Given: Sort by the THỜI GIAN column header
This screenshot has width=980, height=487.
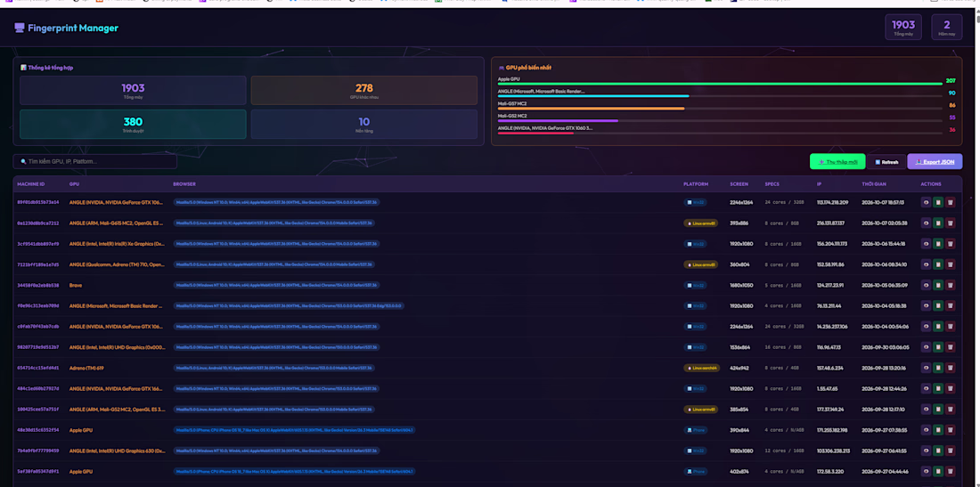Looking at the screenshot, I should 874,184.
